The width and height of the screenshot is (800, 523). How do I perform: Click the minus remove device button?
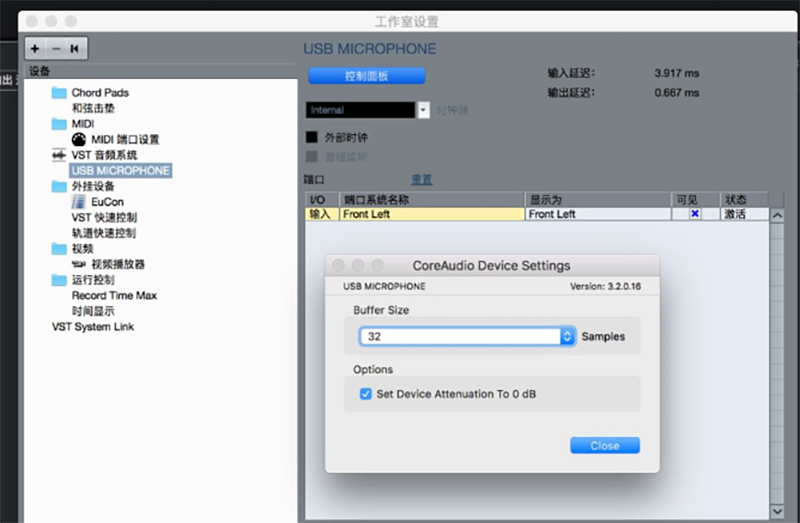(x=55, y=48)
